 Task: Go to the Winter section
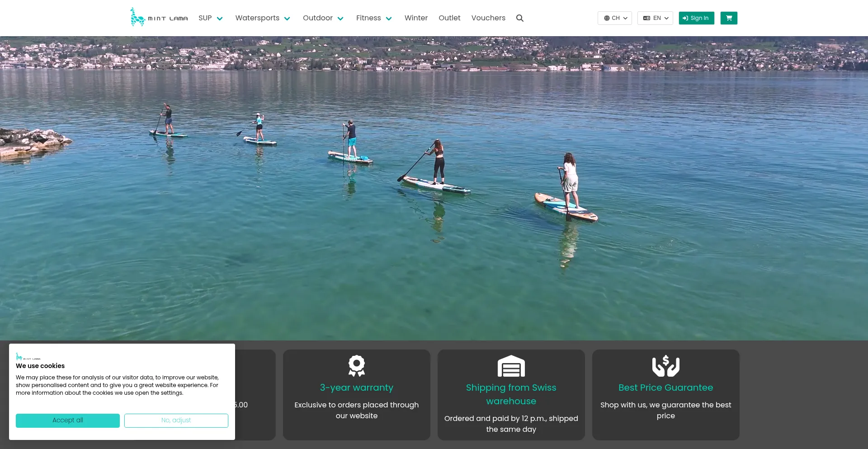[416, 18]
